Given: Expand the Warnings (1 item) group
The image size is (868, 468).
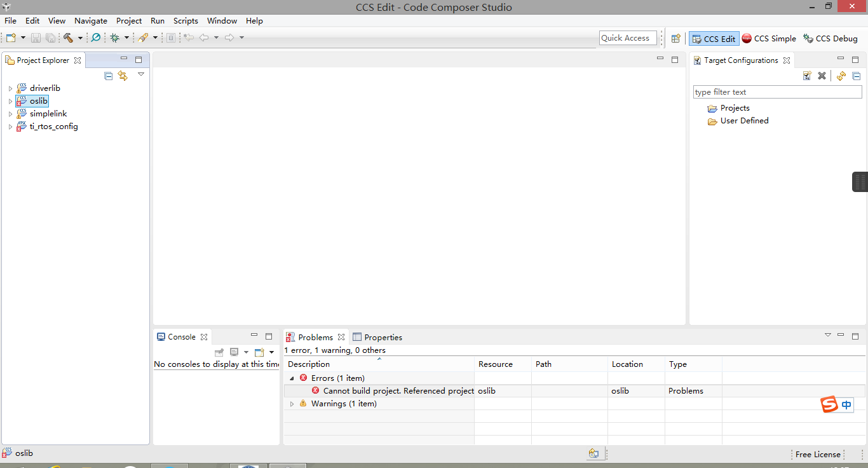Looking at the screenshot, I should point(292,404).
